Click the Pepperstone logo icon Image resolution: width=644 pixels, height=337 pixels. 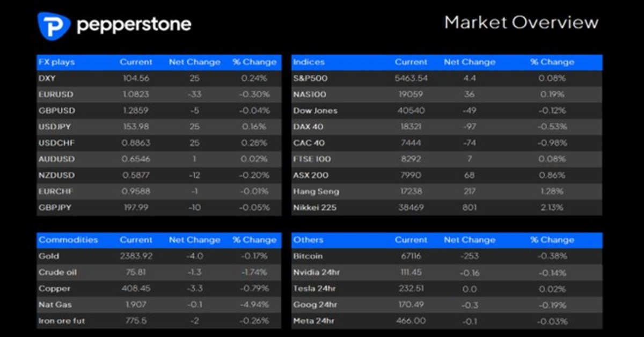coord(54,25)
